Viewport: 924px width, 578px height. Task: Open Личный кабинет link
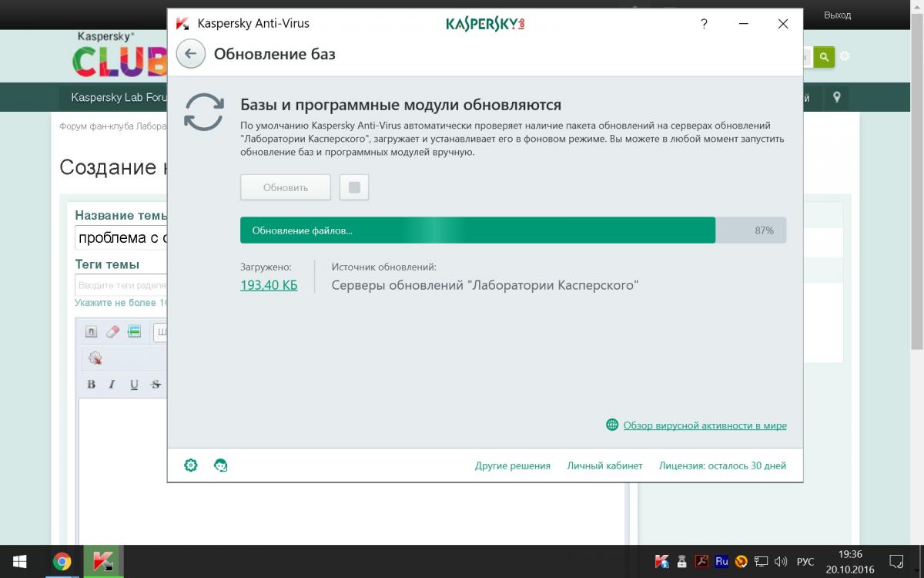[x=604, y=465]
